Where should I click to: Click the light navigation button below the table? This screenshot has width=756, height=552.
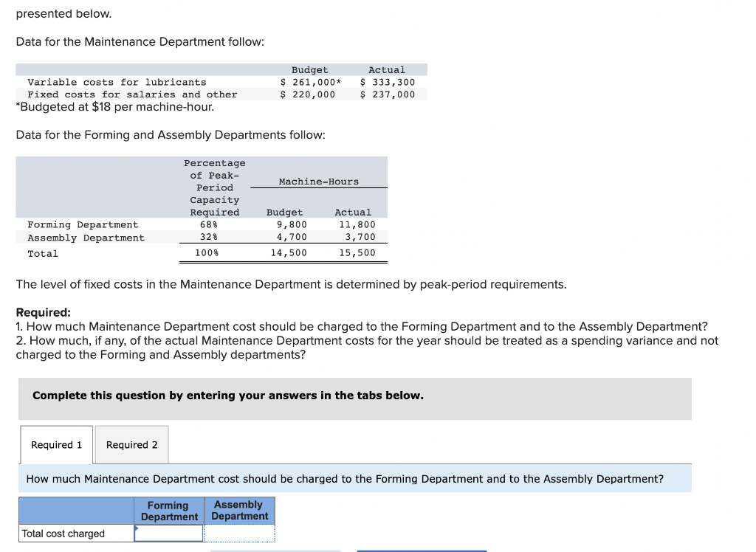coord(275,550)
